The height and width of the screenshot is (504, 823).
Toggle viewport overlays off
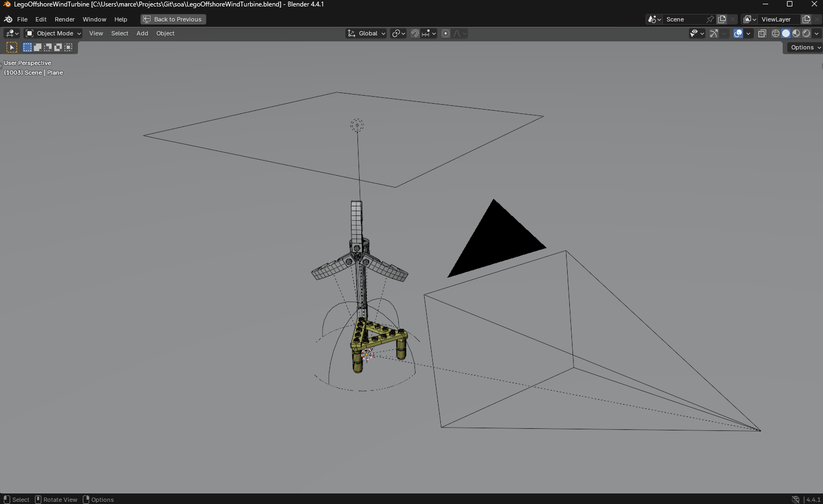pos(738,33)
